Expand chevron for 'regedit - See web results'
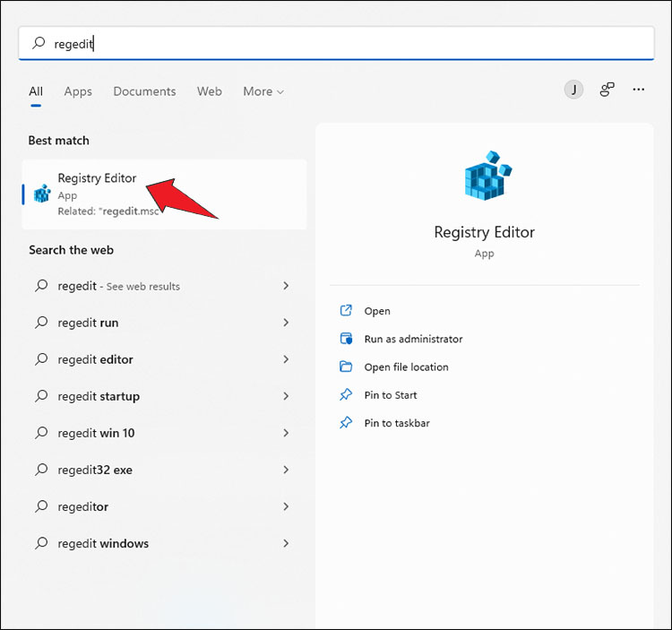The image size is (672, 630). coord(286,286)
